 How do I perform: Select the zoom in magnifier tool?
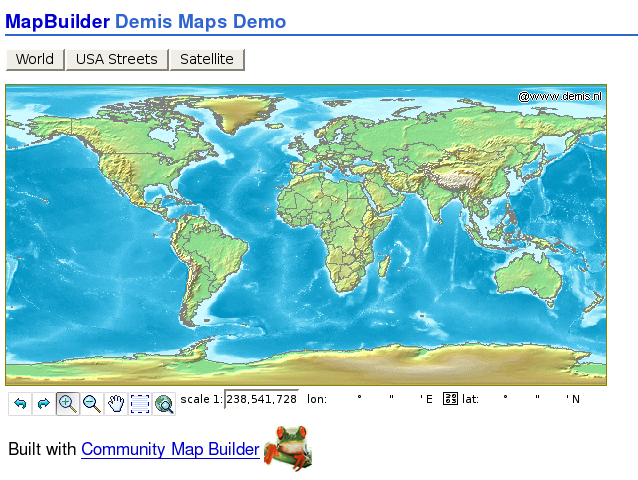click(68, 404)
